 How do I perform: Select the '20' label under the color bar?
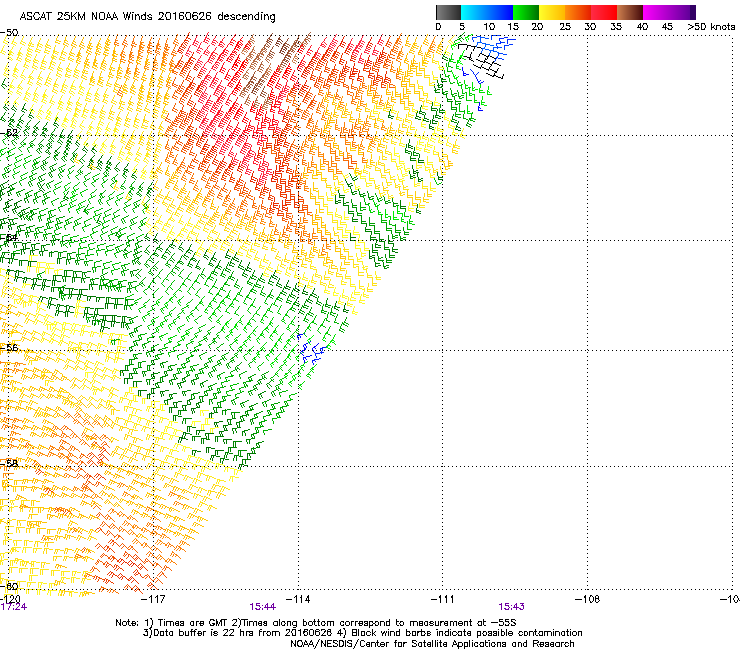click(x=537, y=26)
